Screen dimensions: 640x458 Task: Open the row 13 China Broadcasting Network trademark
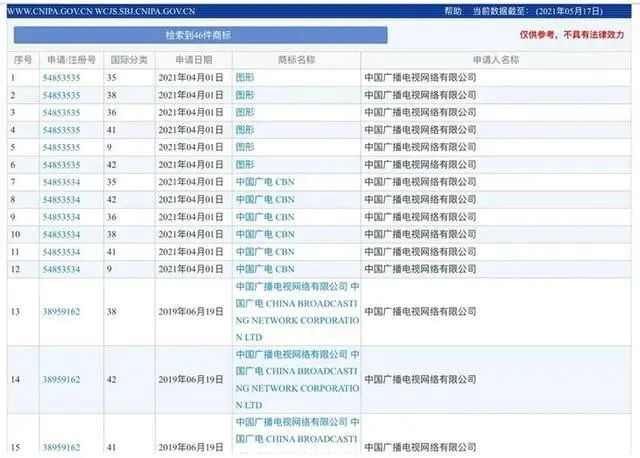pyautogui.click(x=297, y=311)
